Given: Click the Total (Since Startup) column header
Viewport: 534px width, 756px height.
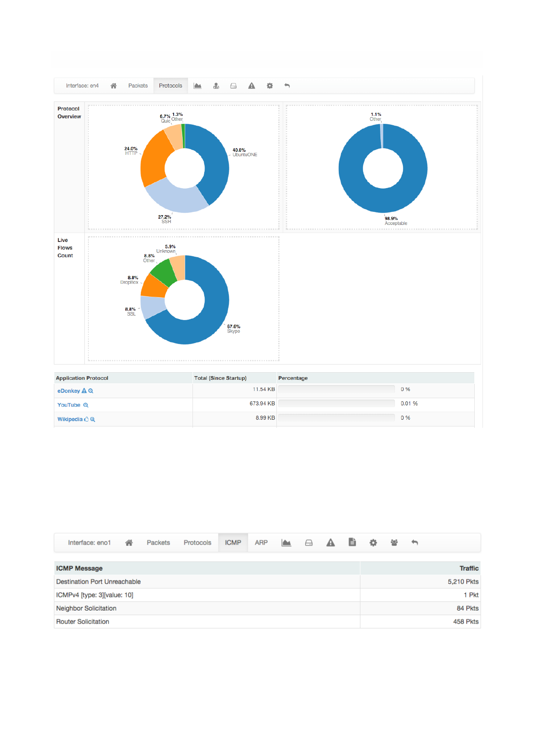Looking at the screenshot, I should [x=220, y=378].
